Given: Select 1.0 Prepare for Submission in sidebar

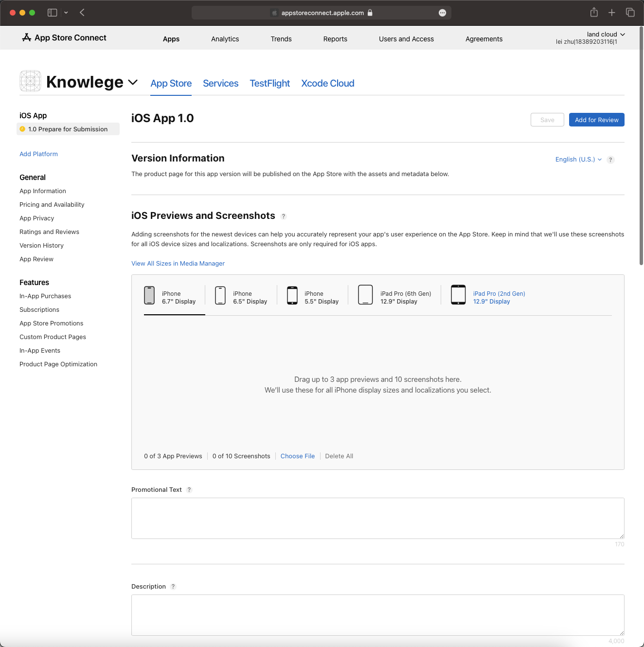Looking at the screenshot, I should pyautogui.click(x=68, y=129).
